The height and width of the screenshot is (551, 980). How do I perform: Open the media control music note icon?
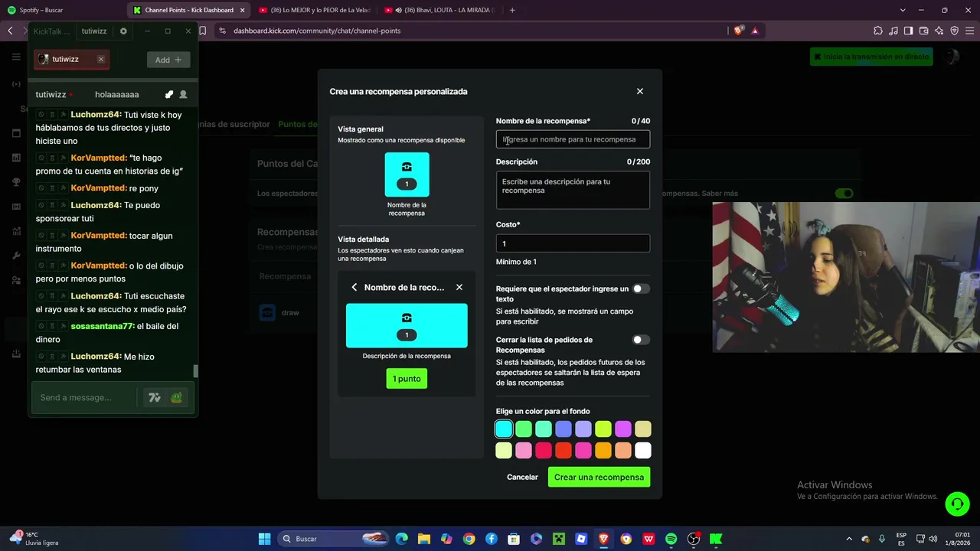893,31
